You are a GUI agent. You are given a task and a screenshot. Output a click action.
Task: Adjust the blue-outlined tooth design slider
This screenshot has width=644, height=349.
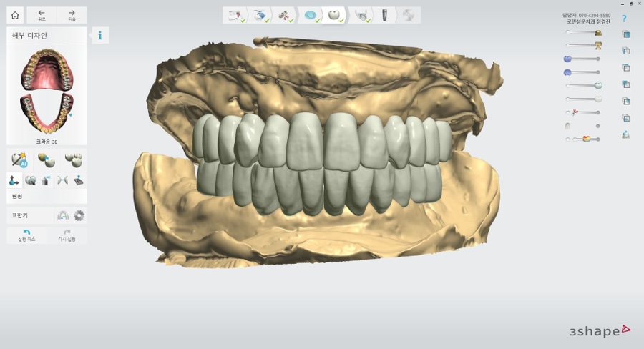click(x=583, y=85)
